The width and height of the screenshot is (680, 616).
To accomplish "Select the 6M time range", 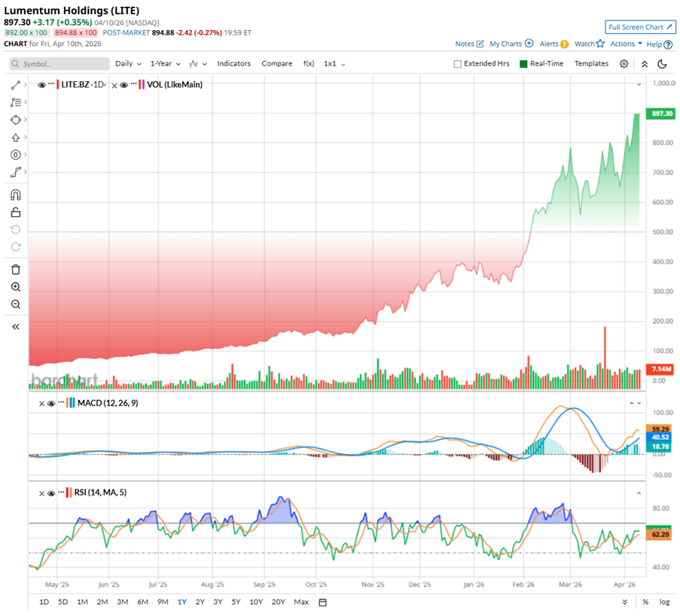I will pos(142,602).
